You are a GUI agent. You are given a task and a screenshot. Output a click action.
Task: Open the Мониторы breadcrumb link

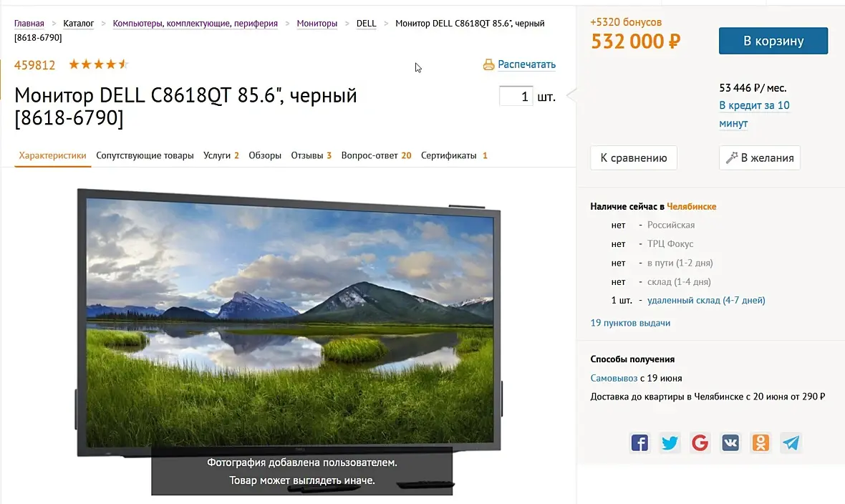317,23
